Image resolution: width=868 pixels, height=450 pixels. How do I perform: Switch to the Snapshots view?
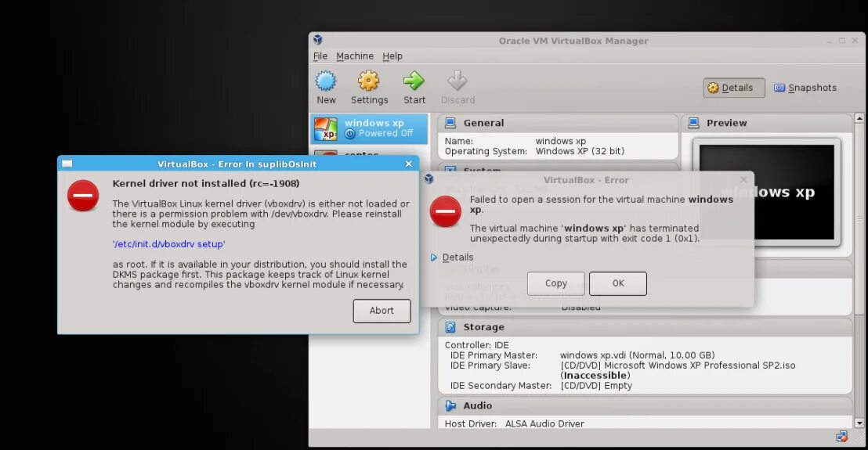tap(805, 88)
